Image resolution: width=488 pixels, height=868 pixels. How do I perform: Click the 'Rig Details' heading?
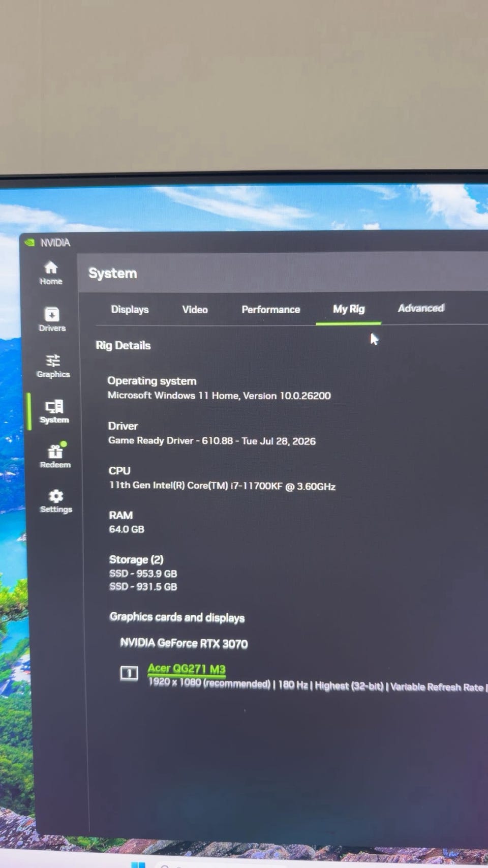pyautogui.click(x=123, y=345)
